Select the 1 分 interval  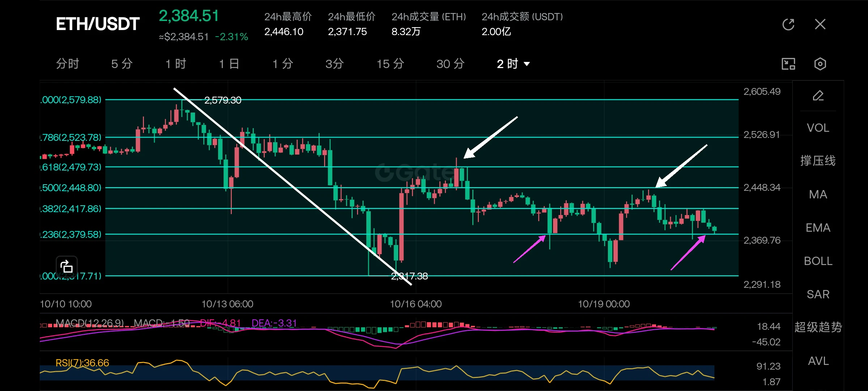pyautogui.click(x=283, y=64)
